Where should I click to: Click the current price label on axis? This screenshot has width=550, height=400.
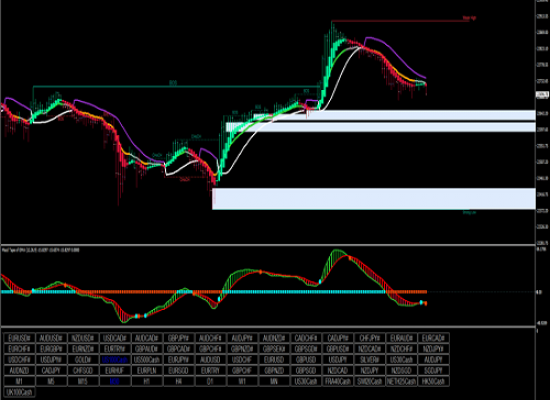(542, 94)
